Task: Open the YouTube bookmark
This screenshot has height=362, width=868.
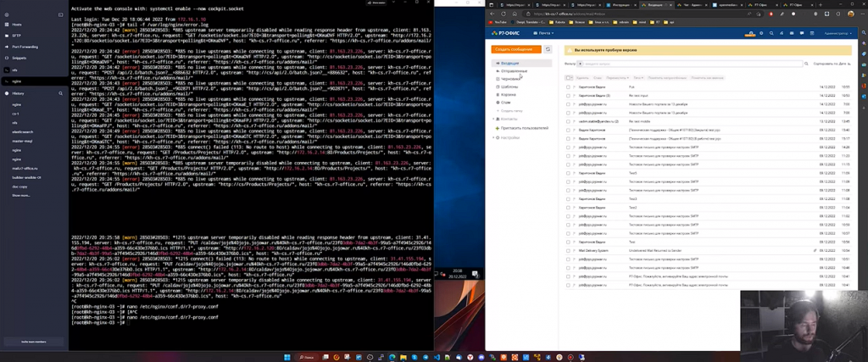Action: tap(498, 22)
